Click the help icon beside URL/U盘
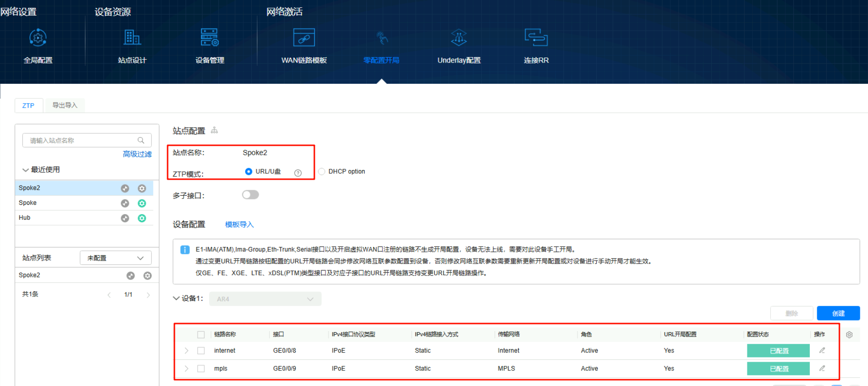868x386 pixels. (x=298, y=173)
